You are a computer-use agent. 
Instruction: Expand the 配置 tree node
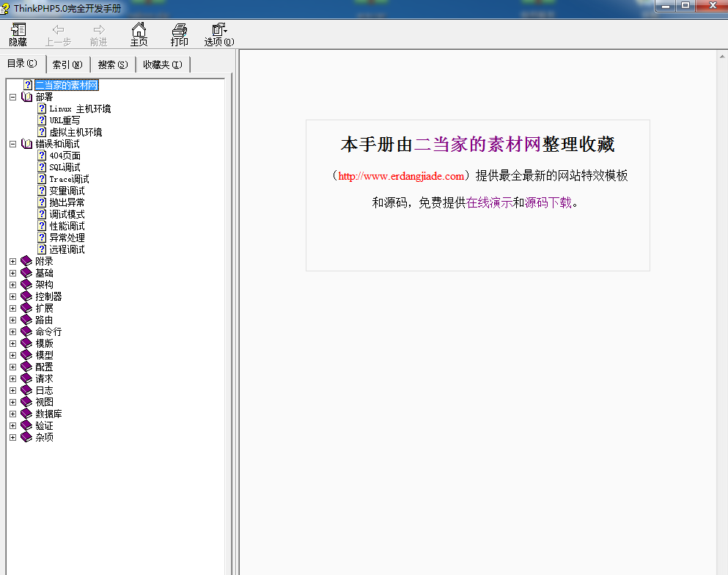(x=13, y=367)
